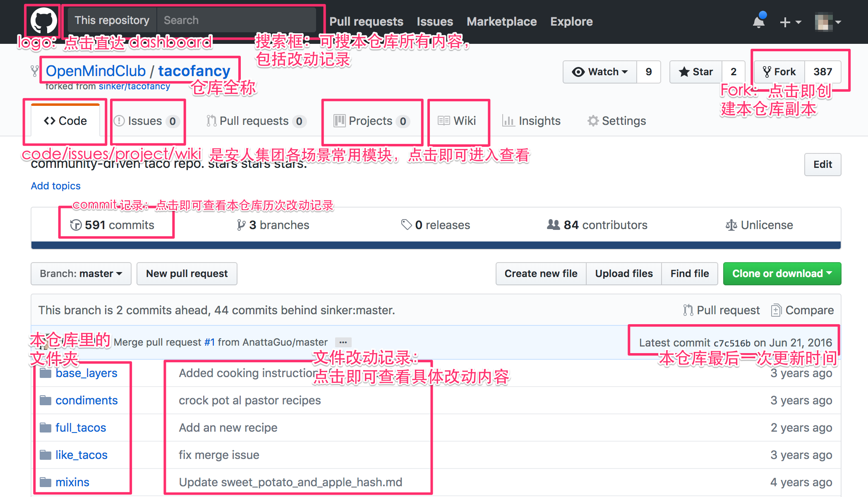Expand the Watch dropdown
The width and height of the screenshot is (868, 497).
600,72
